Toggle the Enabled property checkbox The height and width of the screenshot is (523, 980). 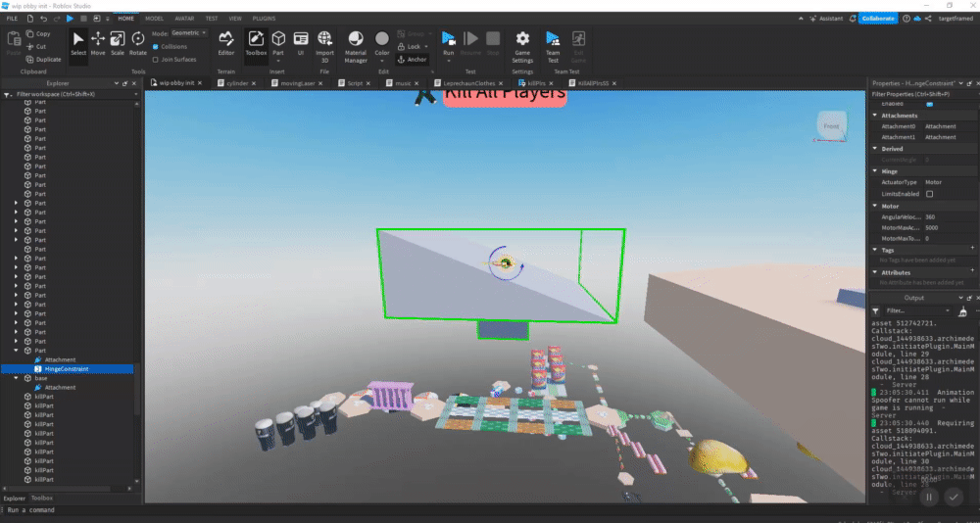(x=929, y=104)
